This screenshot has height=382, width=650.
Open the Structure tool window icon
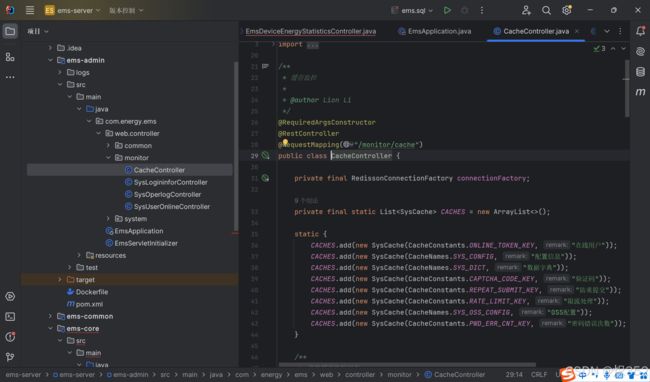(10, 57)
